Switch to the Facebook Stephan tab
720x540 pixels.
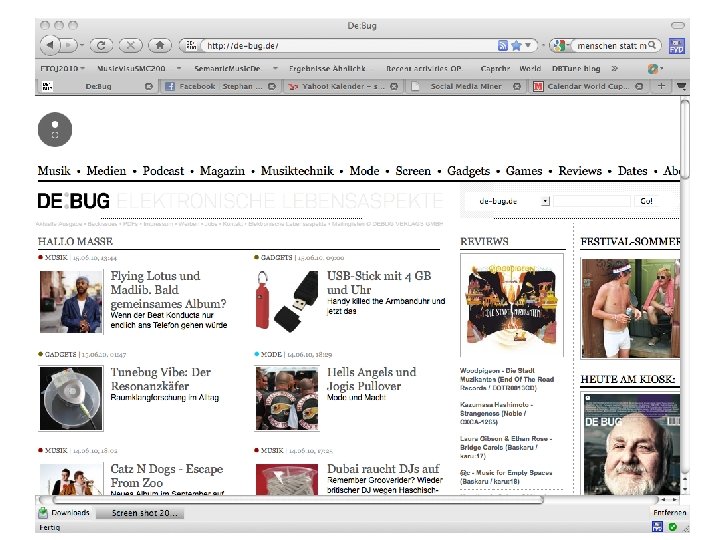(x=219, y=86)
